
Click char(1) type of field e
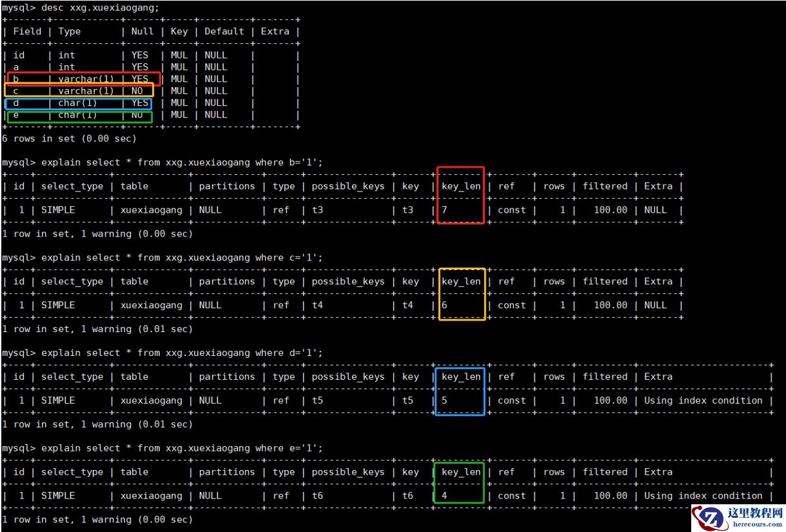point(78,115)
